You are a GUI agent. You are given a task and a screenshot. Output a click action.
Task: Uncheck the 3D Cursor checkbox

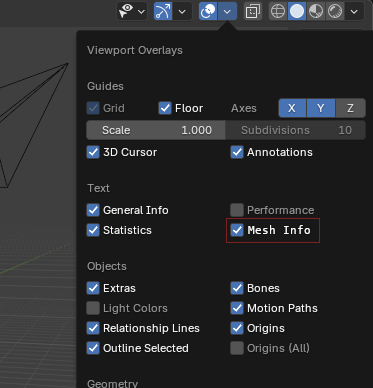point(93,152)
